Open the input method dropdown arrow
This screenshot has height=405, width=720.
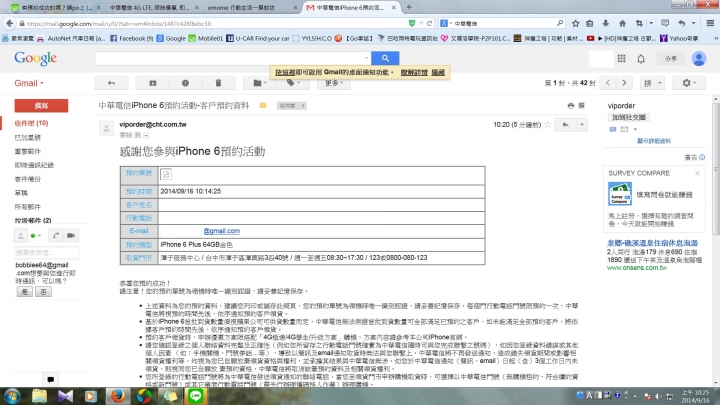(x=660, y=83)
